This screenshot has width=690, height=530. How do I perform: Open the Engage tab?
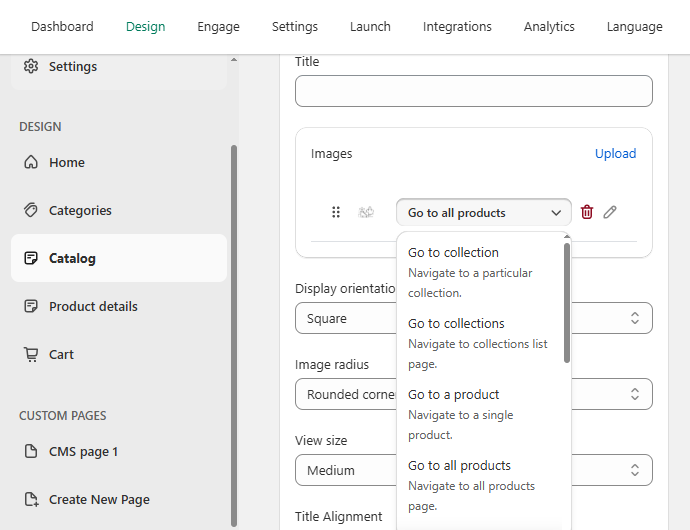(x=218, y=27)
